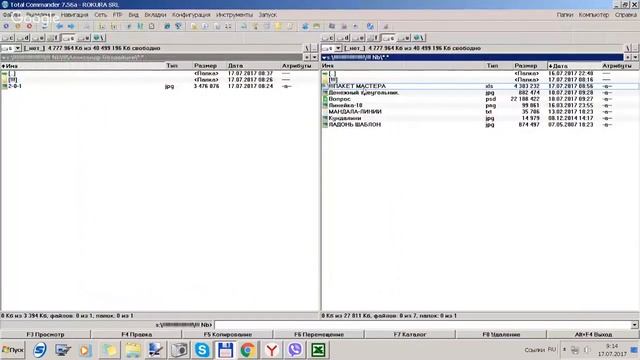Click F3 Просмотр button
Screen dimensions: 640x360
46,334
